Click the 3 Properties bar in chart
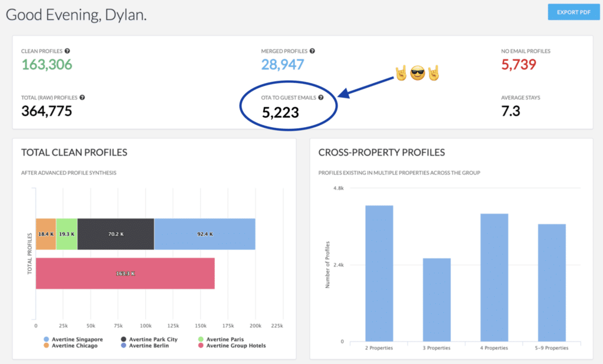 point(436,299)
